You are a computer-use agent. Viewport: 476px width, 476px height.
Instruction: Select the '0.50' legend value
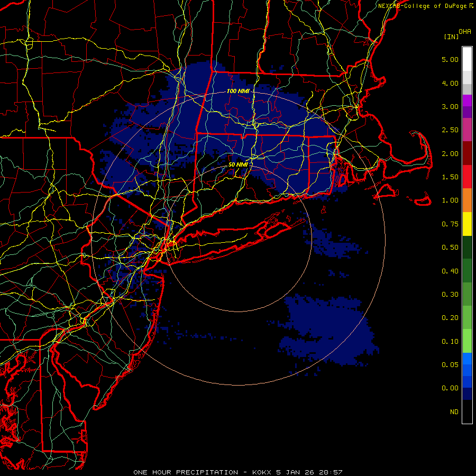coord(450,248)
